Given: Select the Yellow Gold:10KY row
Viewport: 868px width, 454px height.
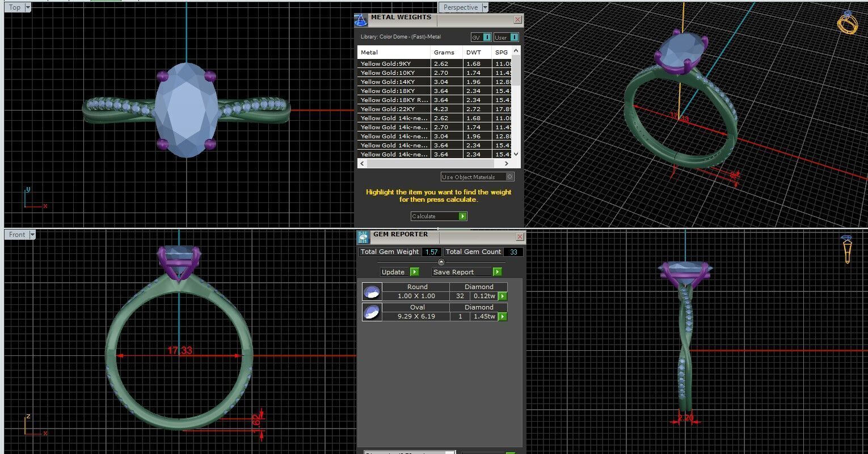Looking at the screenshot, I should 435,73.
